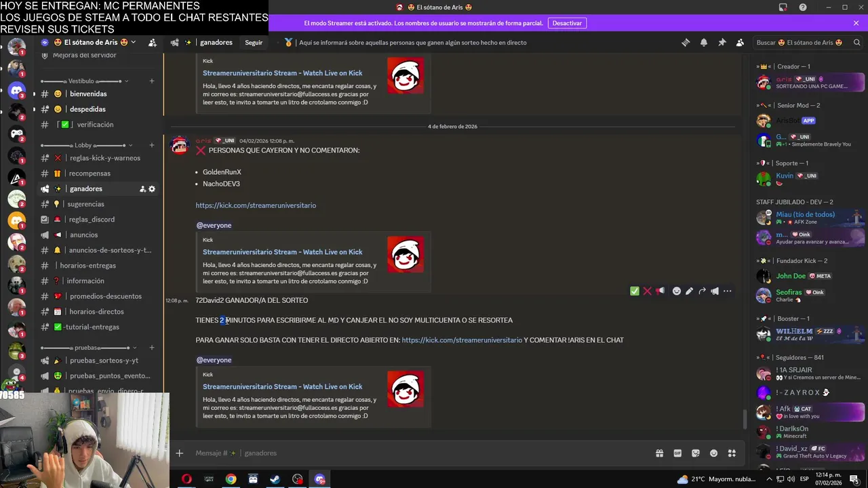Click the invite people icon beside server name
Viewport: 868px width, 488px height.
153,42
